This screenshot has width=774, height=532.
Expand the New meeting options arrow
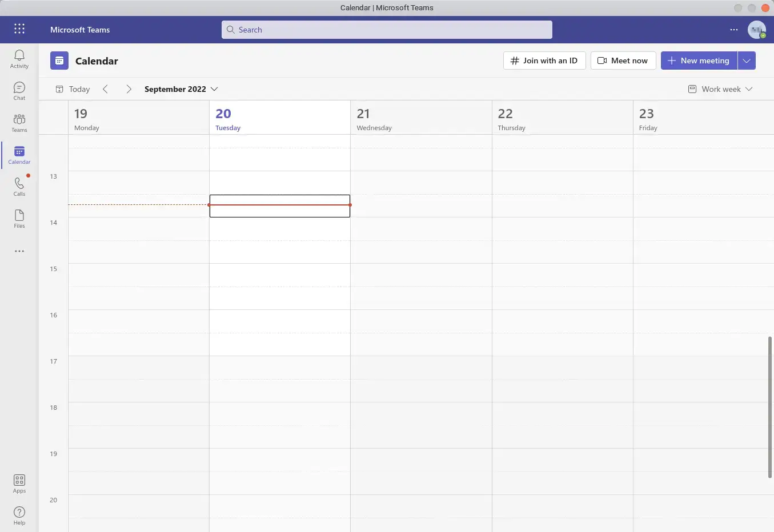point(747,61)
